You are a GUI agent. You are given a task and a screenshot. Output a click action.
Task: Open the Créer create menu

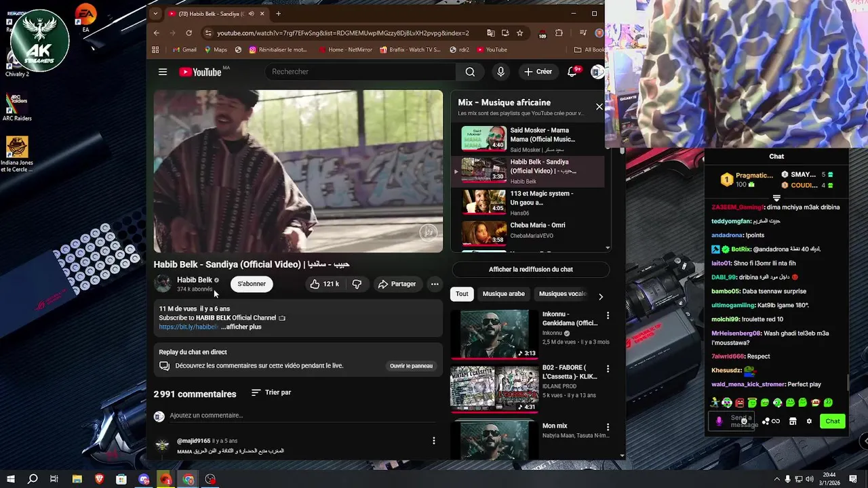(538, 72)
